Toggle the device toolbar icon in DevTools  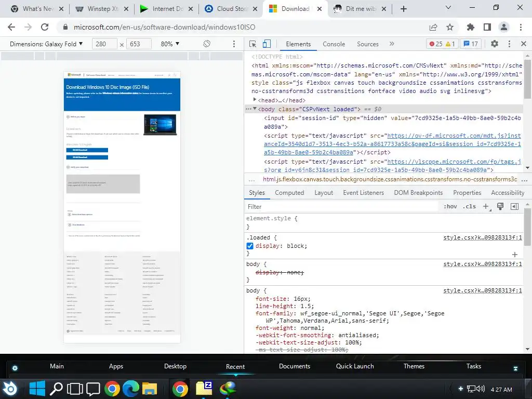pyautogui.click(x=267, y=44)
